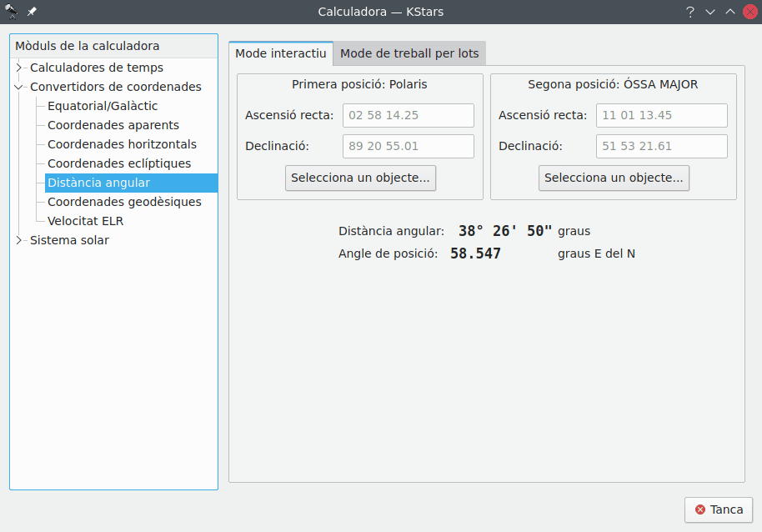Viewport: 762px width, 532px height.
Task: Open Equatorial/Galàctic module in tree
Action: (103, 106)
